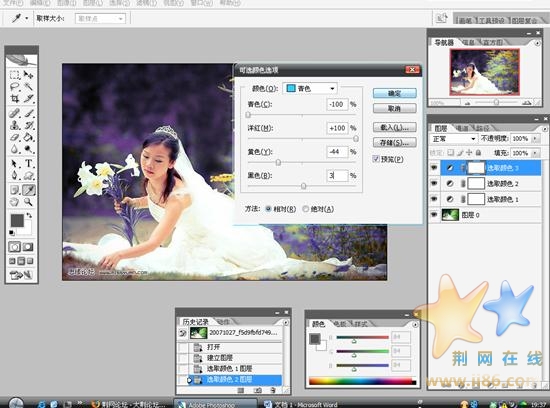Open the layer blend mode dropdown 正常
Image resolution: width=550 pixels, height=408 pixels.
[x=453, y=139]
